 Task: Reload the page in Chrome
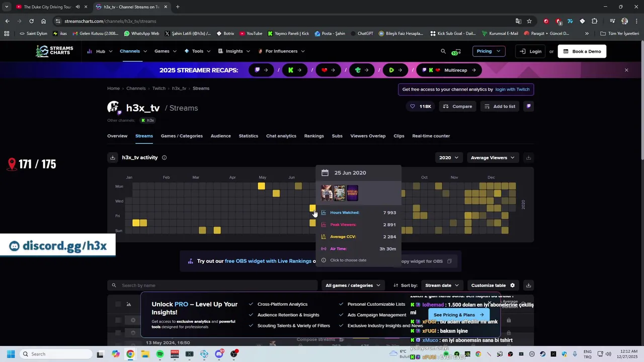pos(31,21)
